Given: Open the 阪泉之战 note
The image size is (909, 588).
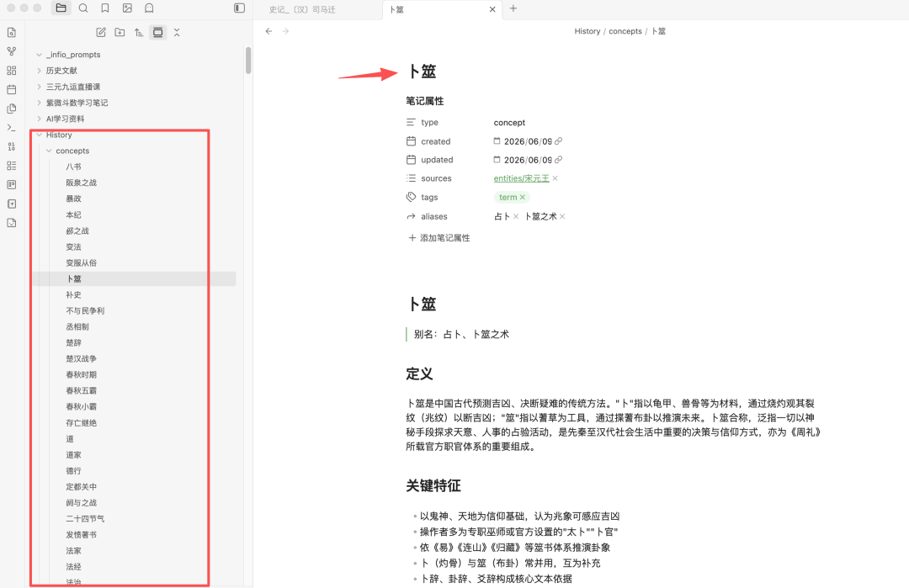Looking at the screenshot, I should click(81, 183).
